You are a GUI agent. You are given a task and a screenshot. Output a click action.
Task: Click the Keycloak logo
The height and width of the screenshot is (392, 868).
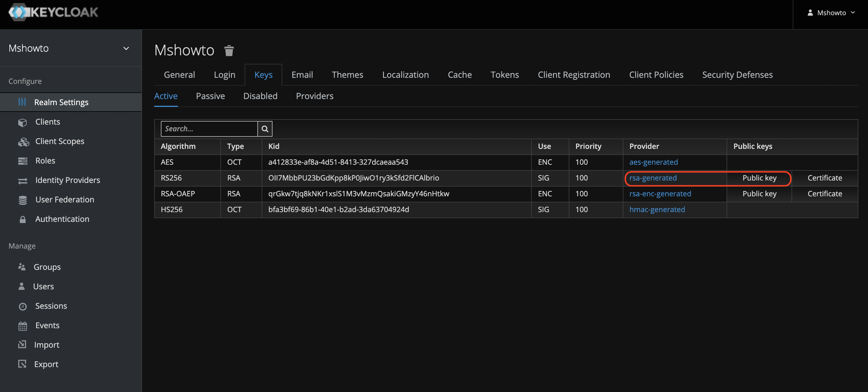(x=53, y=12)
